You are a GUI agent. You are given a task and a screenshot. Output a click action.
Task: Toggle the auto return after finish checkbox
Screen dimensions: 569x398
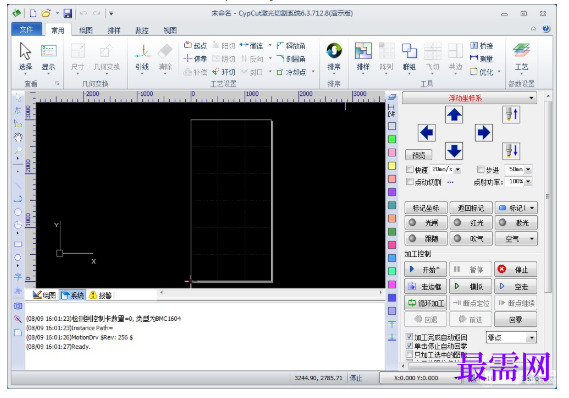coord(409,337)
